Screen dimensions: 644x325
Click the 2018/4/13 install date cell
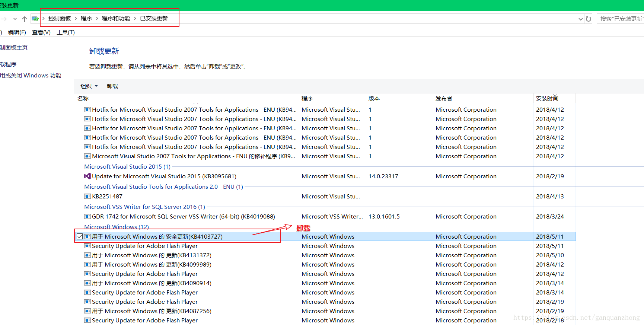[550, 197]
